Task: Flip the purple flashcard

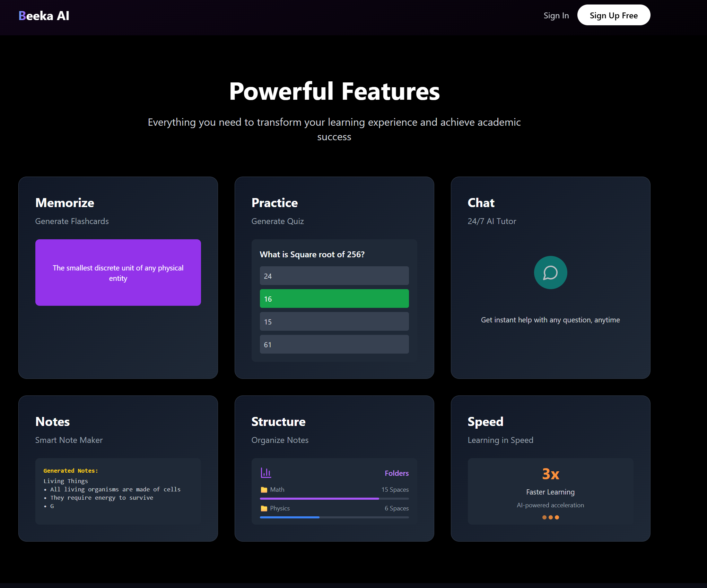Action: click(118, 273)
